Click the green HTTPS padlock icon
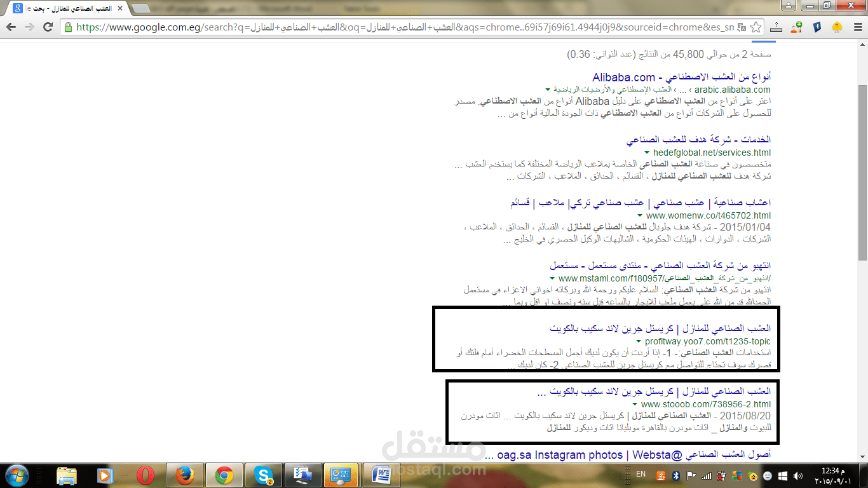The width and height of the screenshot is (868, 488). tap(69, 27)
